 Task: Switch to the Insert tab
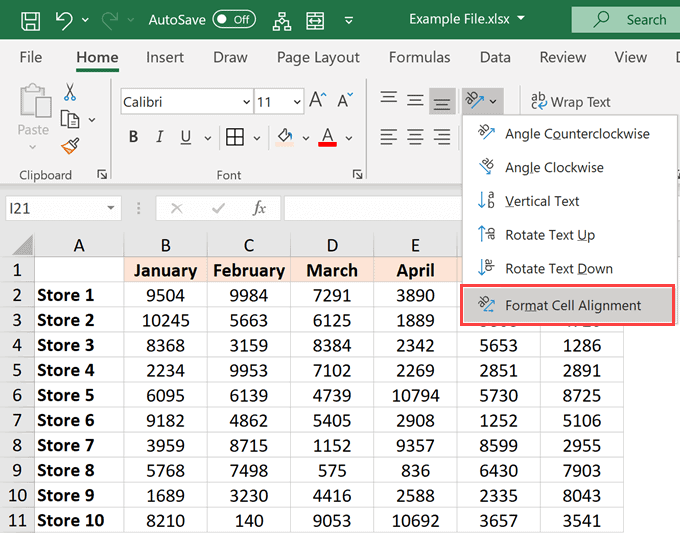(x=165, y=57)
